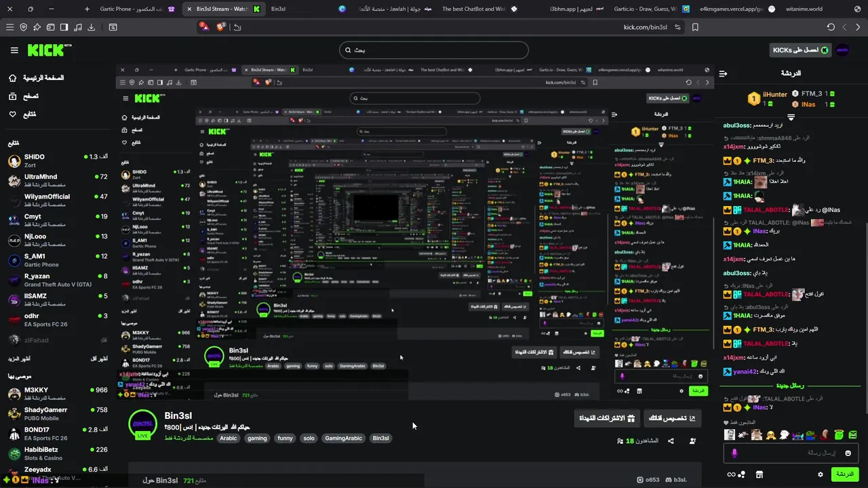Click the pin extension icon in toolbar
Viewport: 868px width, 488px height.
(37, 27)
